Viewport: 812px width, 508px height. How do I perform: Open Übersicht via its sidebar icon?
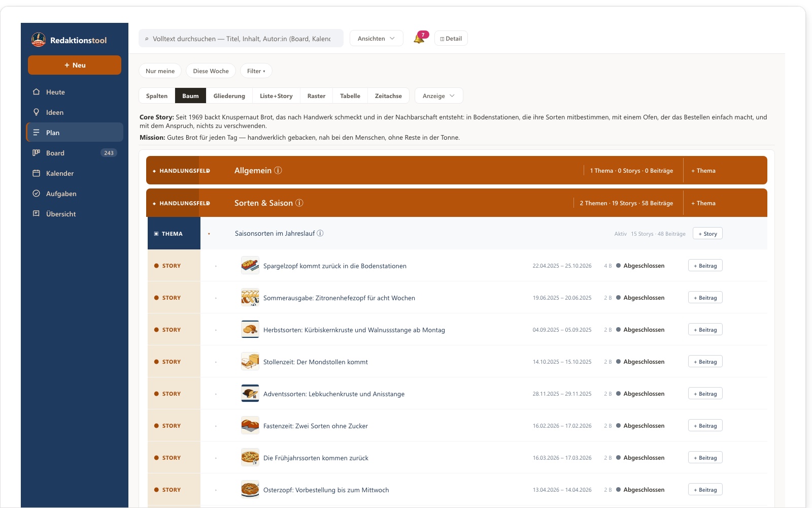36,214
